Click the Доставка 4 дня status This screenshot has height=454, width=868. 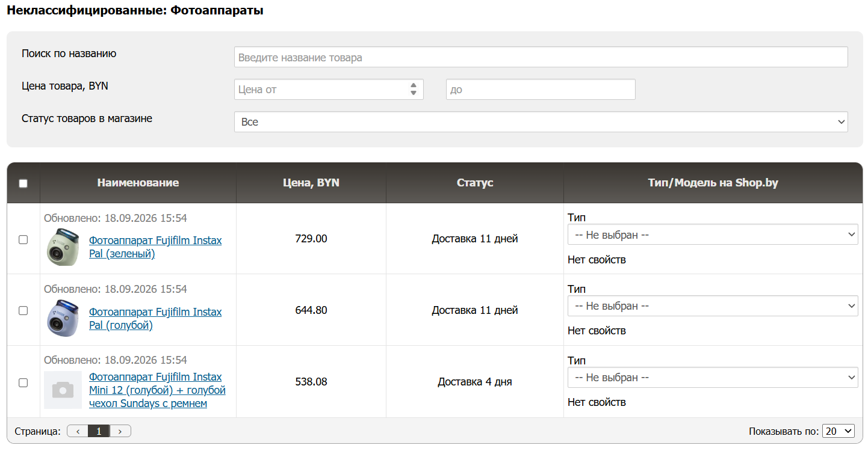tap(475, 382)
